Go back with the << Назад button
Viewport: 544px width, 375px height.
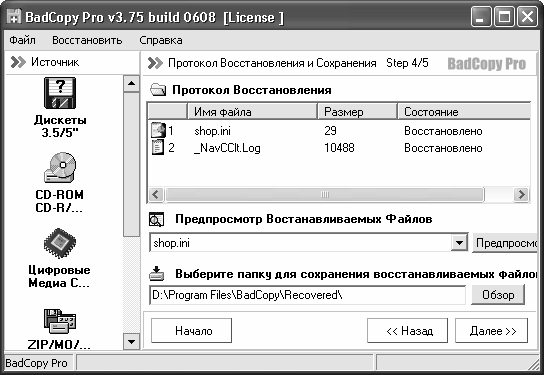point(408,331)
